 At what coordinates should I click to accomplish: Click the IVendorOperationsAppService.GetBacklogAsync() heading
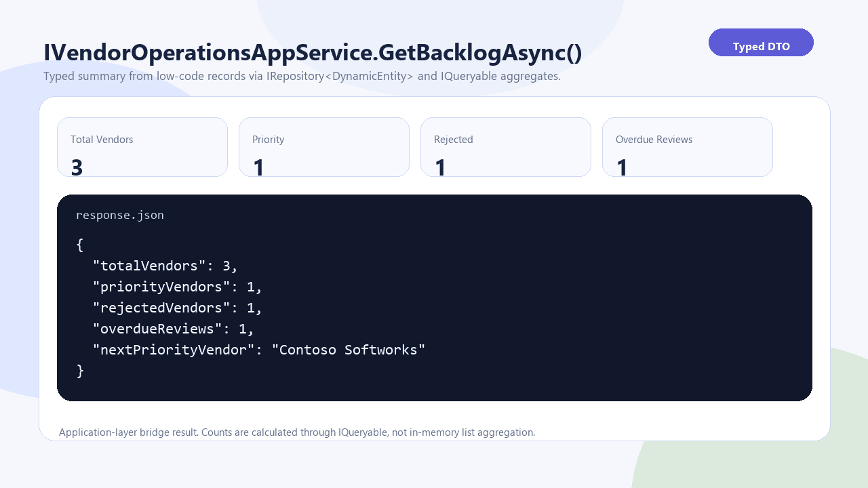point(313,53)
